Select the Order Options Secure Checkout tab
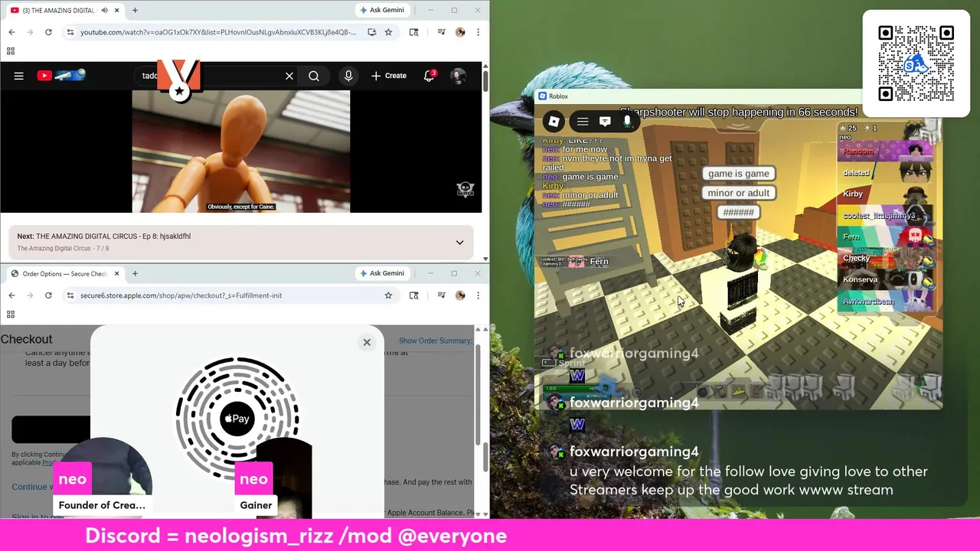This screenshot has height=551, width=980. pos(63,273)
